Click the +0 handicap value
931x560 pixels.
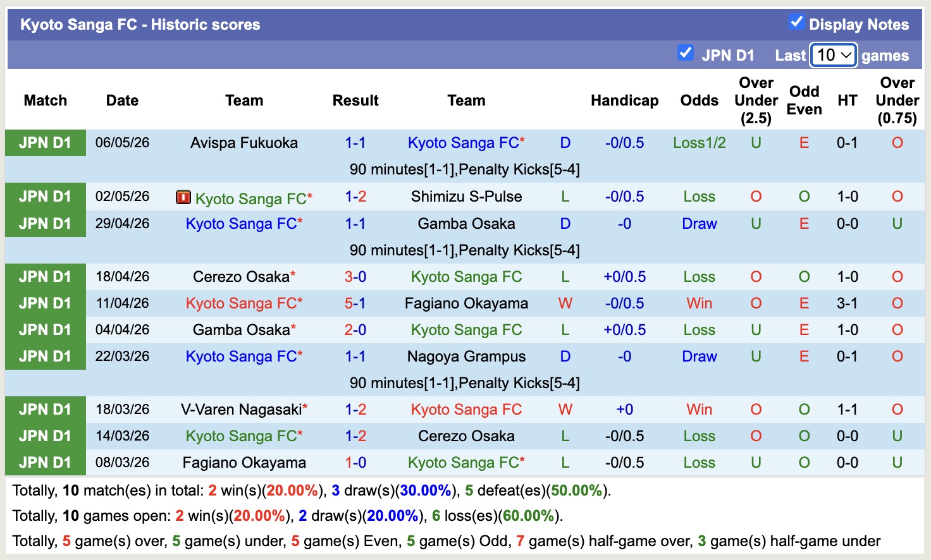[624, 410]
